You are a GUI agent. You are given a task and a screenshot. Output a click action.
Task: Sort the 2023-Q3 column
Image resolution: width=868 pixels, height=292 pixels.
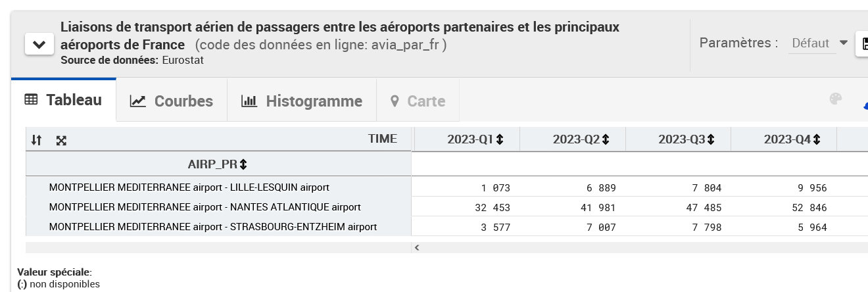pyautogui.click(x=711, y=139)
